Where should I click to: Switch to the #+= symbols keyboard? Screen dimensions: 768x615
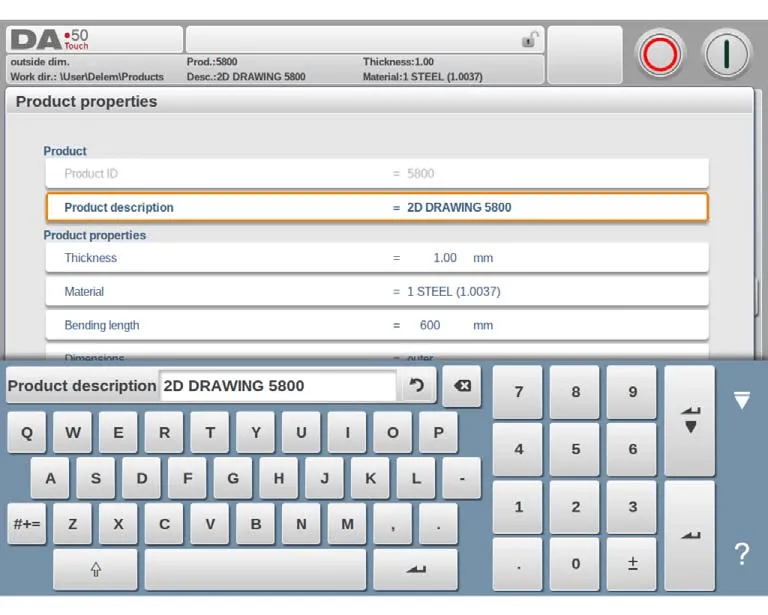[x=27, y=524]
